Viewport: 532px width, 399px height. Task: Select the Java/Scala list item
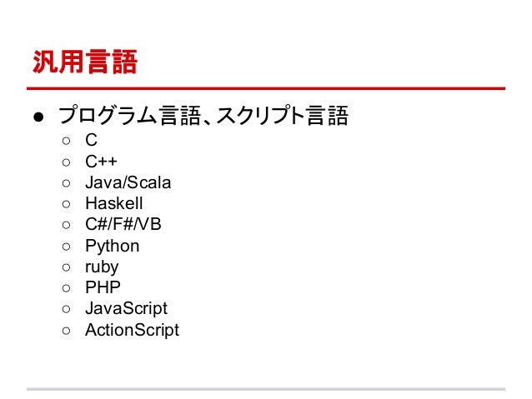pyautogui.click(x=128, y=182)
